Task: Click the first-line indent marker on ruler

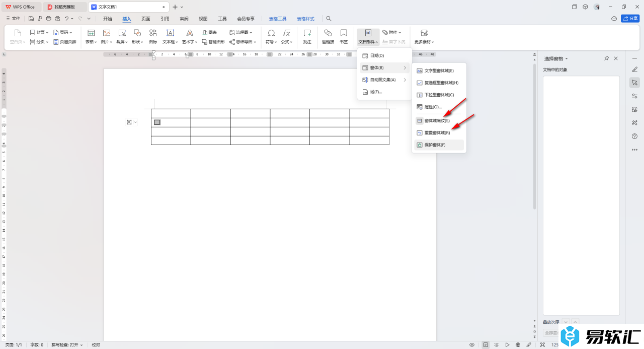Action: (x=154, y=52)
